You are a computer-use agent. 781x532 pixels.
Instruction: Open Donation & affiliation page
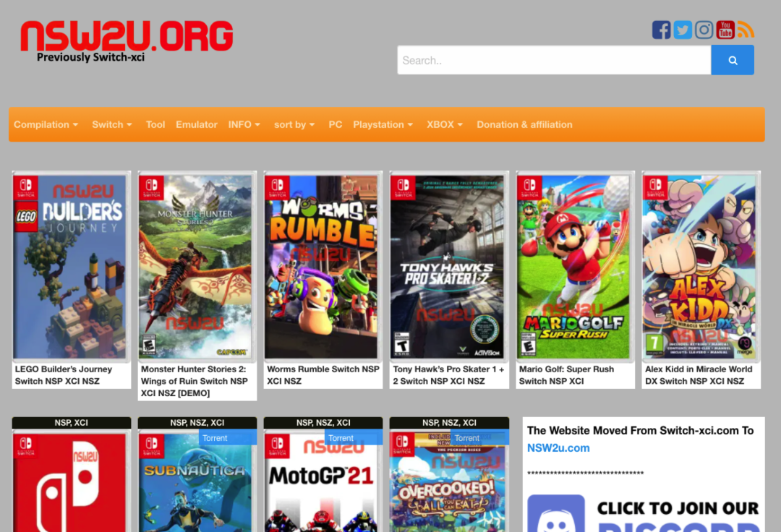click(x=524, y=124)
